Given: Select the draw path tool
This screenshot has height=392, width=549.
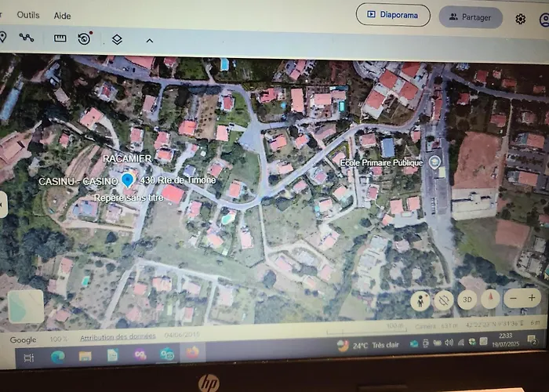Looking at the screenshot, I should [27, 38].
